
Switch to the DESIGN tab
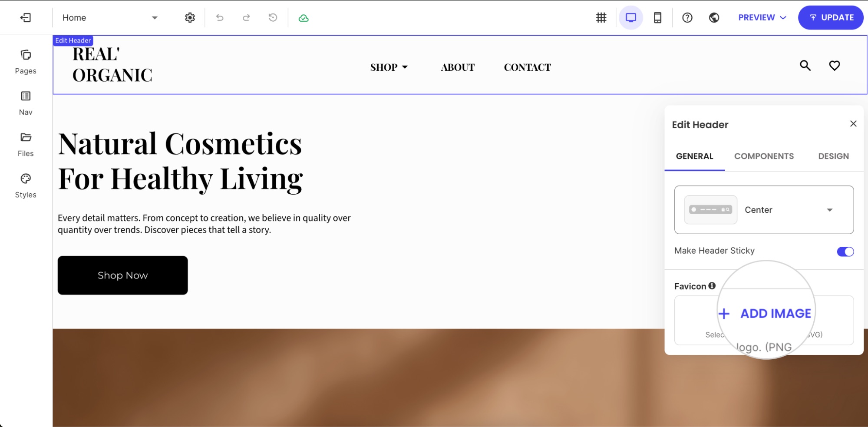(833, 156)
